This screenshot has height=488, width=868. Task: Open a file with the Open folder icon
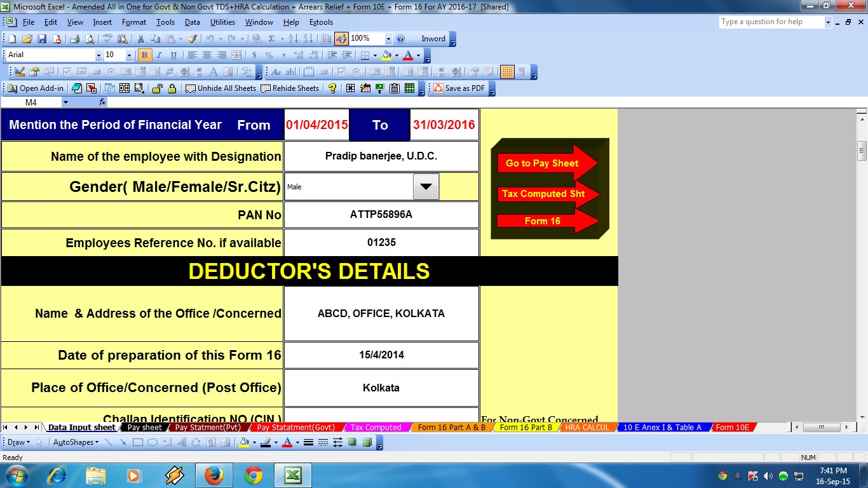click(27, 39)
